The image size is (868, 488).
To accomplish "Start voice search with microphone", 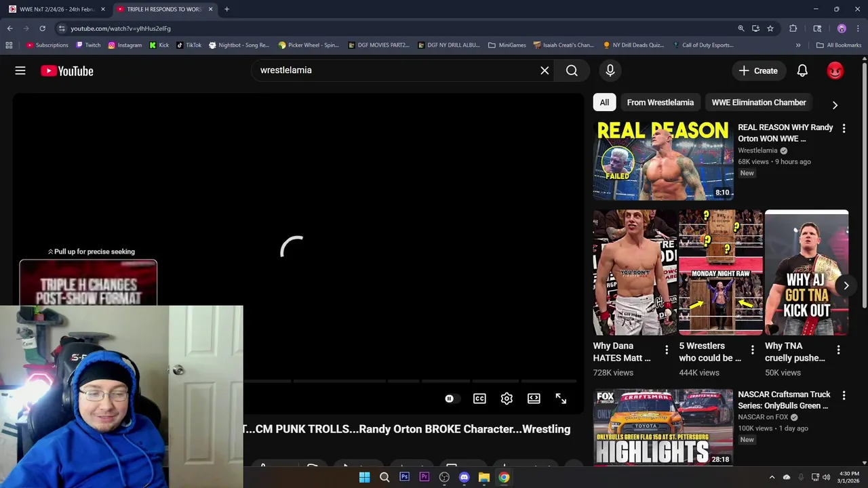I will [x=610, y=70].
